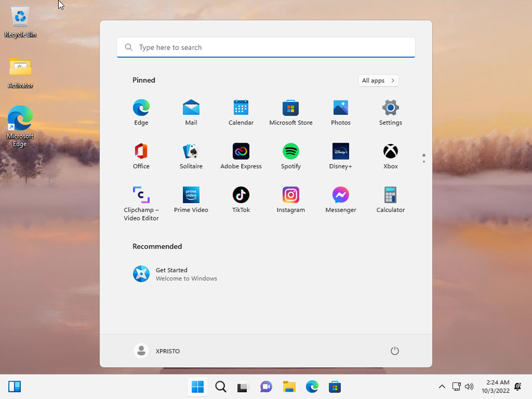The width and height of the screenshot is (532, 399).
Task: Launch Edge from the taskbar
Action: (312, 387)
